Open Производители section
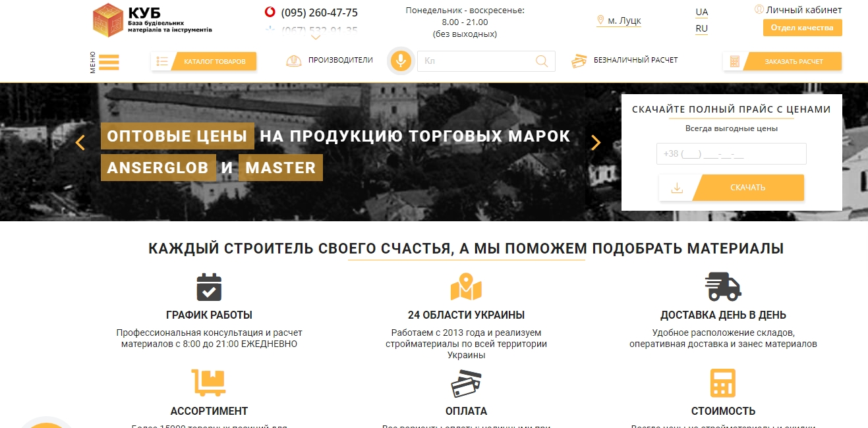The image size is (868, 428). pyautogui.click(x=341, y=60)
